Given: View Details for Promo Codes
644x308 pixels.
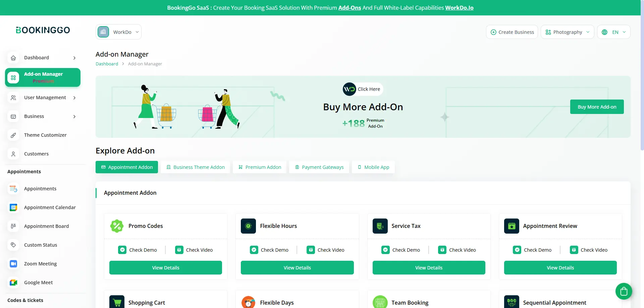Looking at the screenshot, I should click(x=166, y=267).
